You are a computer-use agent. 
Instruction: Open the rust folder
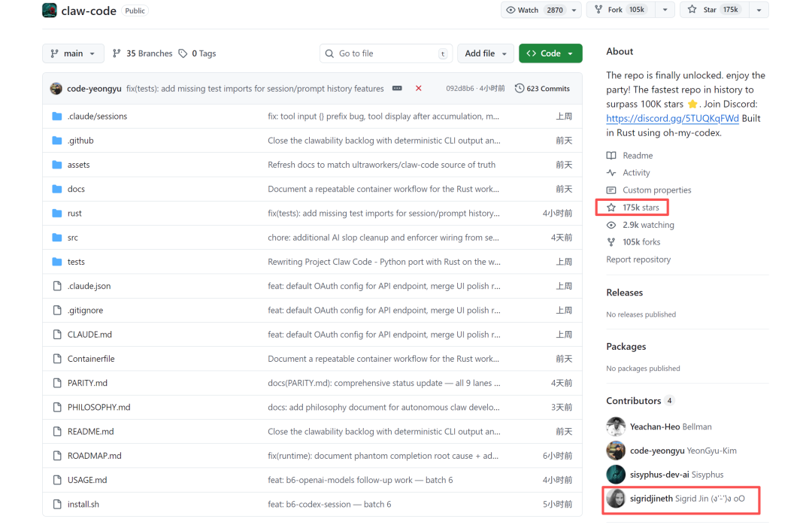coord(74,214)
